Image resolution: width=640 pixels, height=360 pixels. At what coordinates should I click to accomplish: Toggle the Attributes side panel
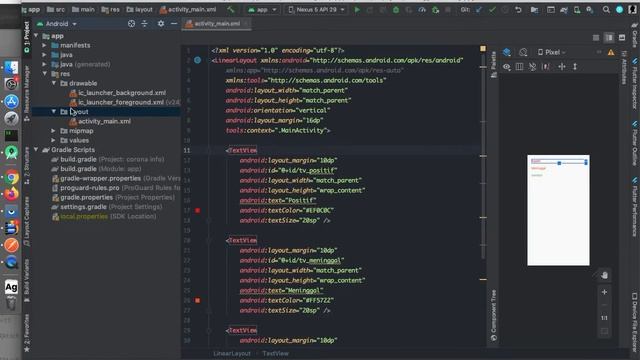(624, 68)
